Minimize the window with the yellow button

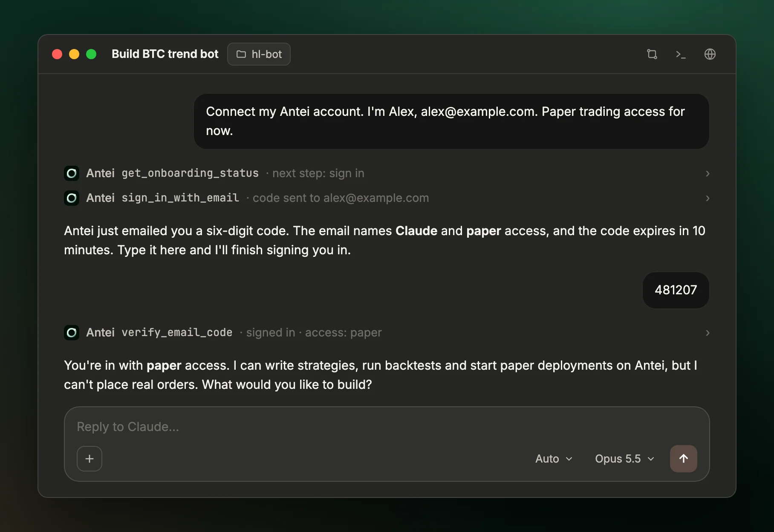coord(74,54)
